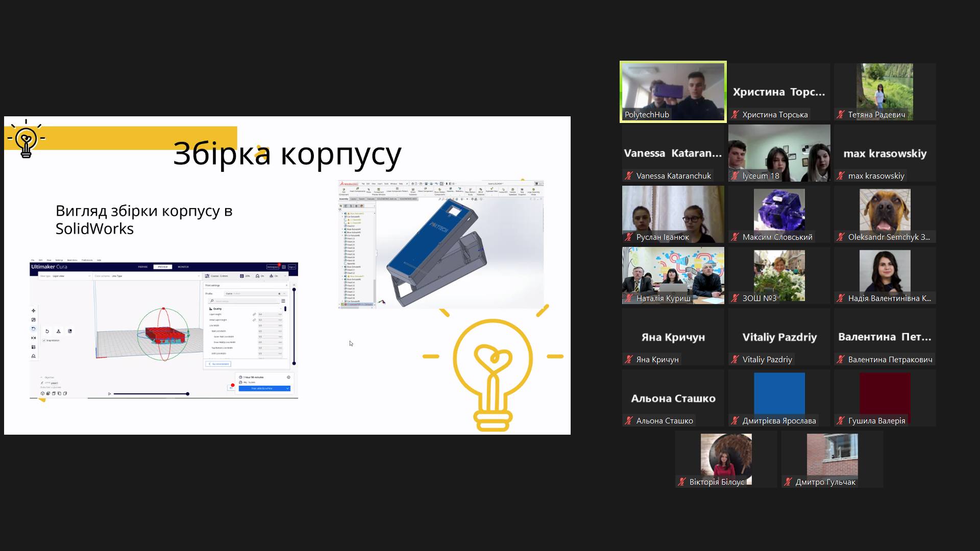Click the Select face to align icon

tap(70, 331)
